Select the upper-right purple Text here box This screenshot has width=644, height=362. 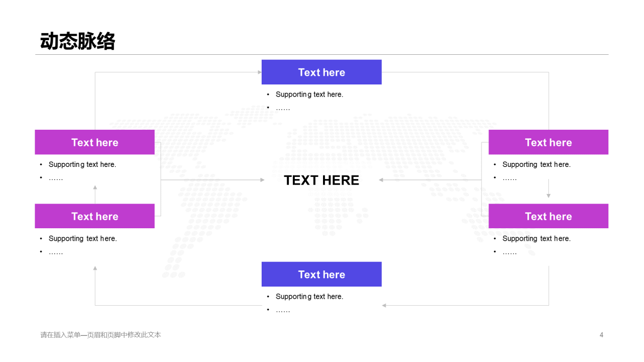pyautogui.click(x=548, y=142)
